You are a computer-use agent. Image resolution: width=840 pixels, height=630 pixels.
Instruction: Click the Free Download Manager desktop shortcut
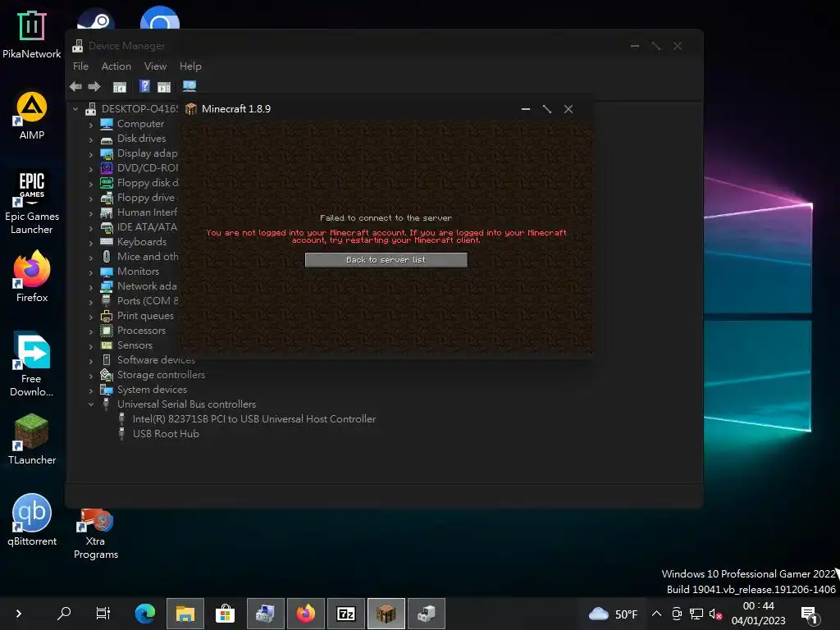click(32, 364)
